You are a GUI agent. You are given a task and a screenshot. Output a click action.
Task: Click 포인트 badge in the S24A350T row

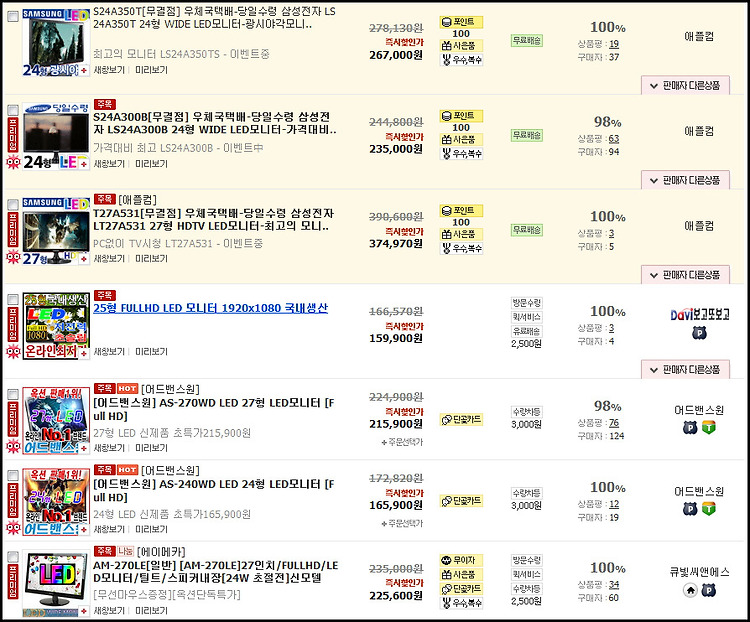[x=461, y=22]
